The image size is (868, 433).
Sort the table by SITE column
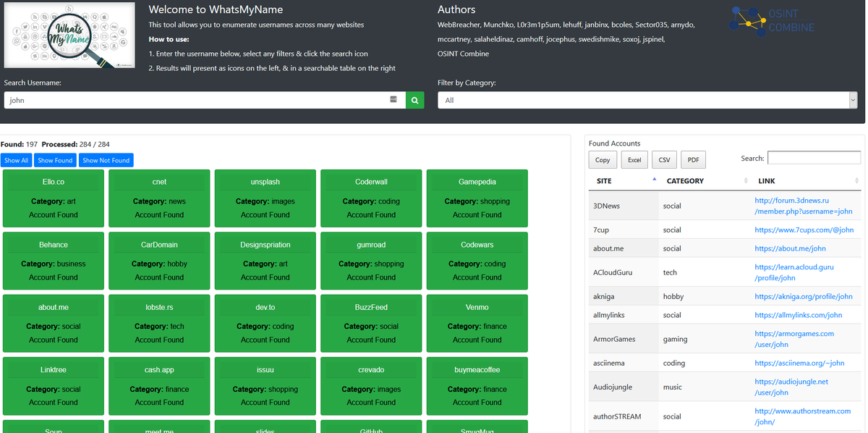pos(624,181)
